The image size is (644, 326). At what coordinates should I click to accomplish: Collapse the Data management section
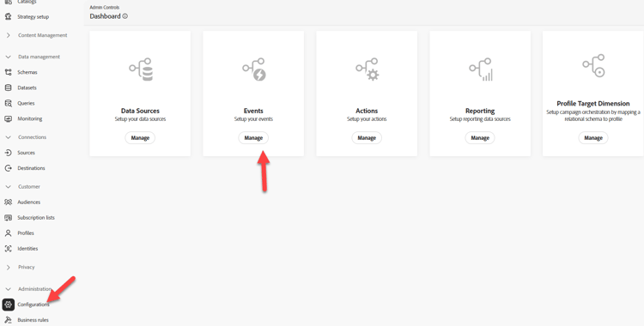pyautogui.click(x=8, y=57)
